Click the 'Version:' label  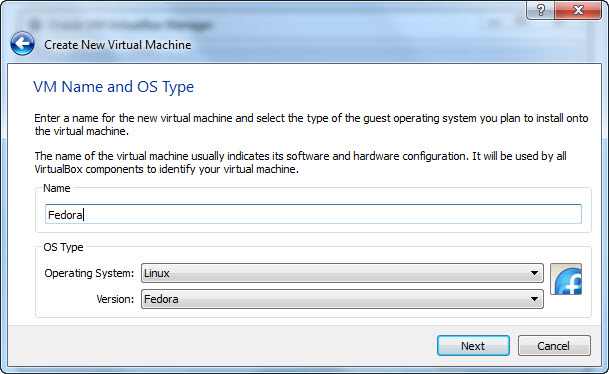coord(115,299)
